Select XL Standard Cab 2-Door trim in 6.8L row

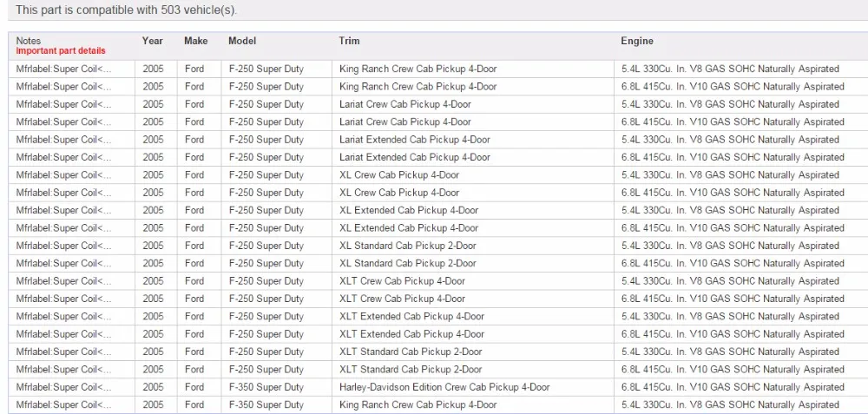click(408, 264)
